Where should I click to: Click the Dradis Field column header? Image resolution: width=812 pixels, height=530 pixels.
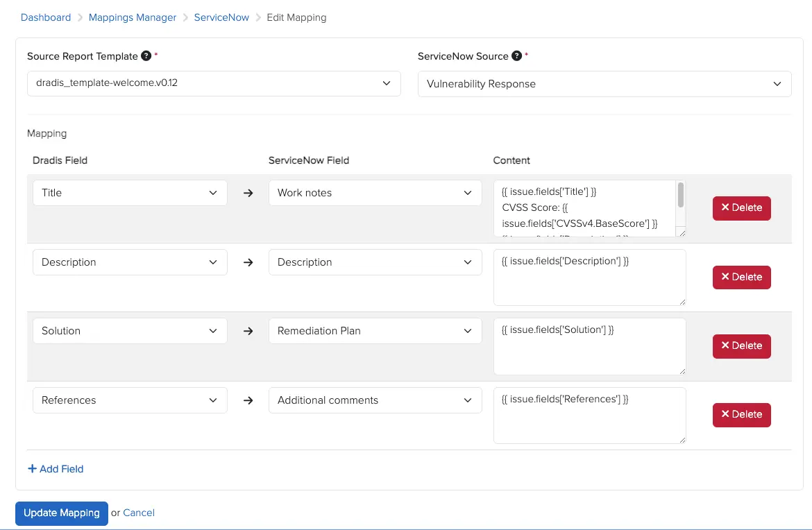(60, 160)
